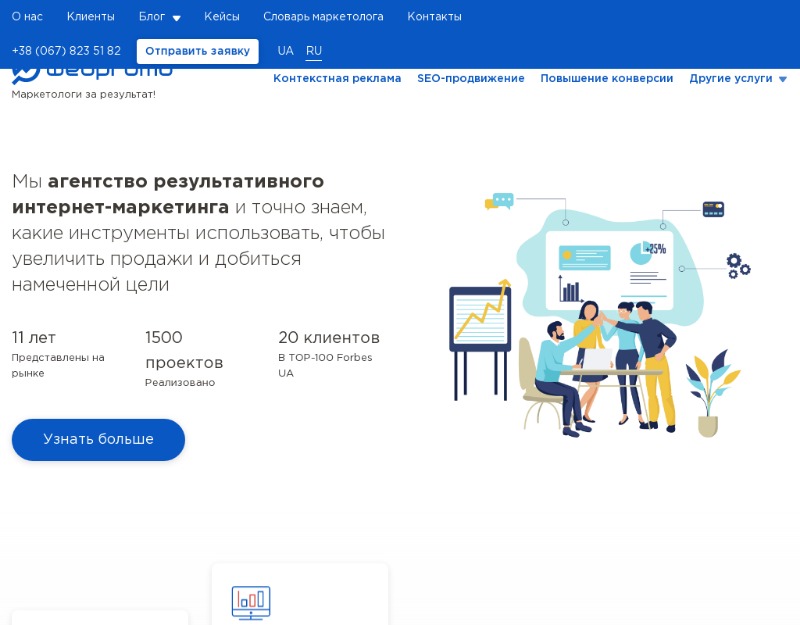Click the 11 лет statistic text
This screenshot has width=800, height=625.
[34, 337]
